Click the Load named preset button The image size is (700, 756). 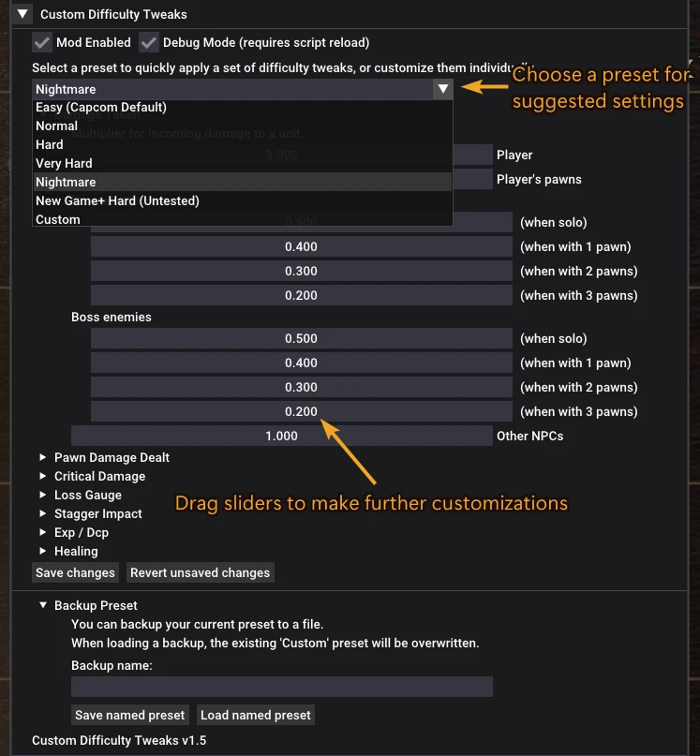click(255, 715)
